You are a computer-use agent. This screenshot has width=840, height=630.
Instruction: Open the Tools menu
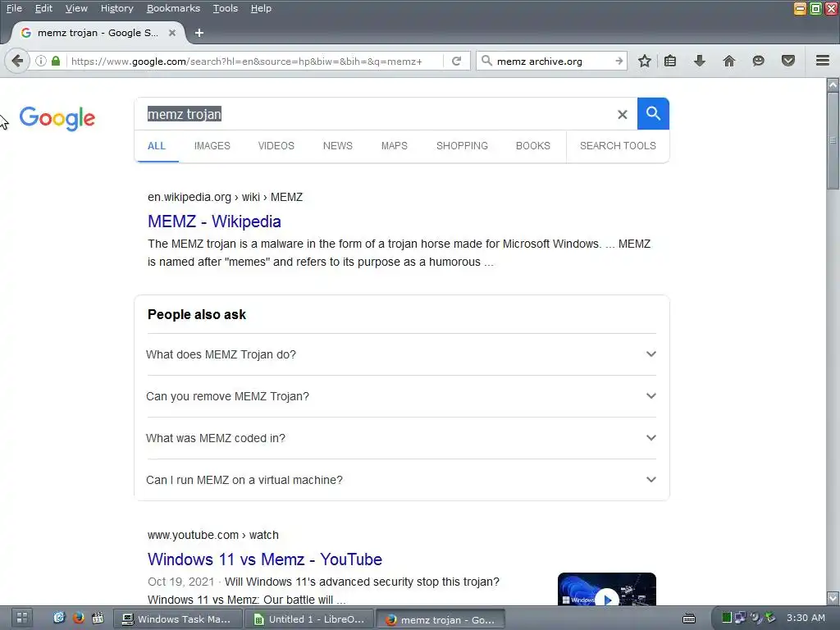225,8
